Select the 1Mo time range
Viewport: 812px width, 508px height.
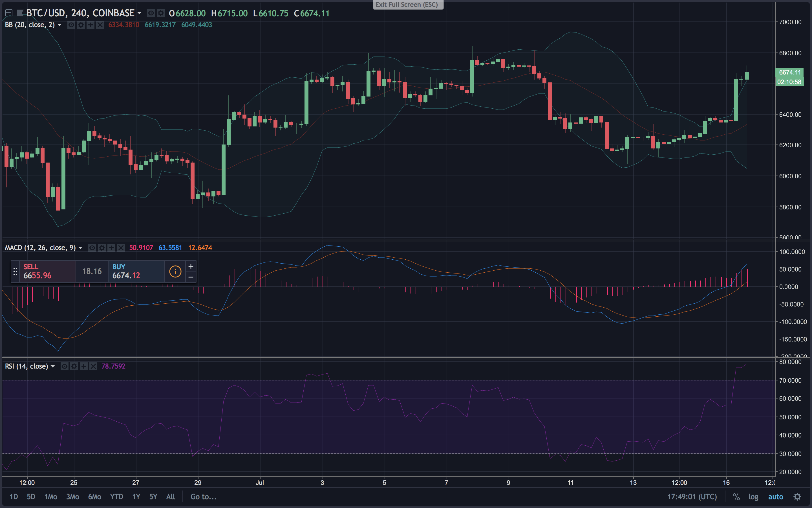pyautogui.click(x=51, y=497)
